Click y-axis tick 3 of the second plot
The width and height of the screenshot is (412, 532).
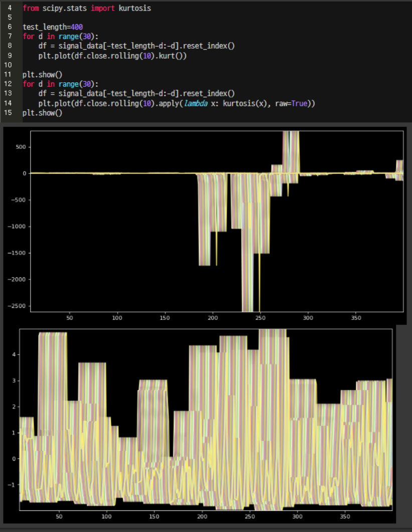tap(14, 381)
